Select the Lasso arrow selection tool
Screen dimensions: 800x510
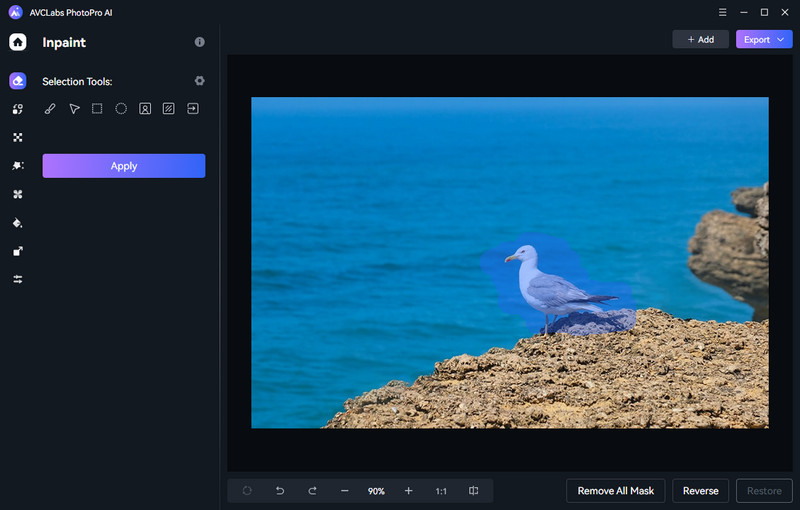[74, 109]
